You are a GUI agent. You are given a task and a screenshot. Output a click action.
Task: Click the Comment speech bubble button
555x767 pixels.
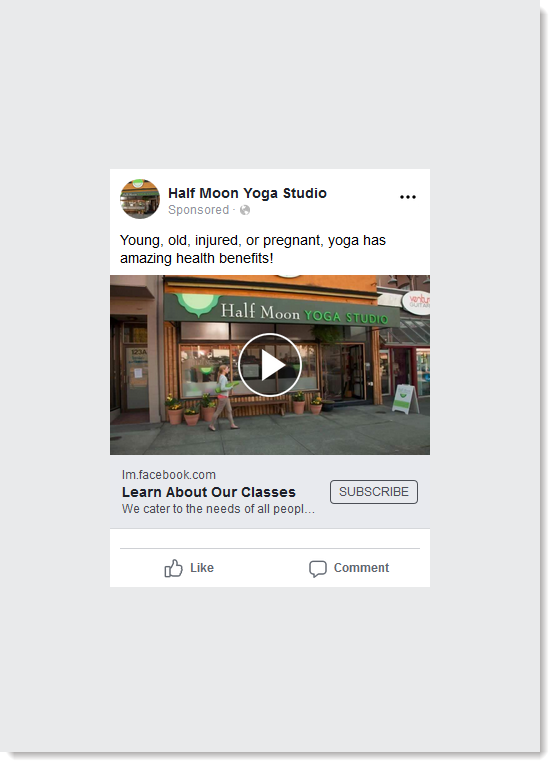(x=349, y=568)
